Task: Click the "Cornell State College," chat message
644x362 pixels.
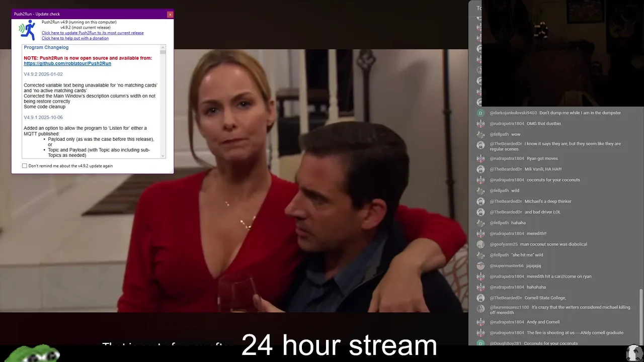Action: coord(545,298)
